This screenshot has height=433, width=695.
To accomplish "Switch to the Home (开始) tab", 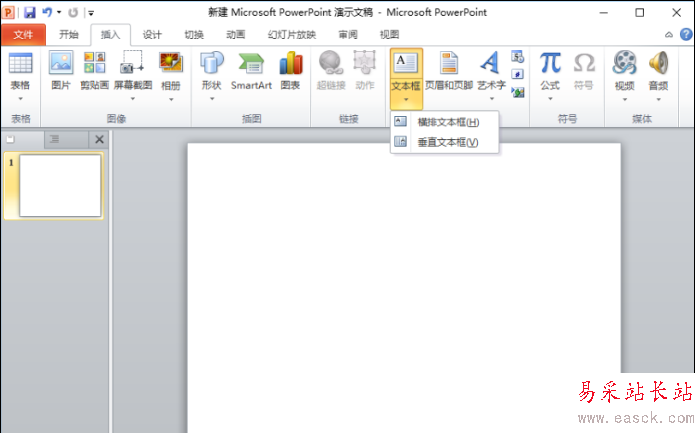I will (69, 35).
